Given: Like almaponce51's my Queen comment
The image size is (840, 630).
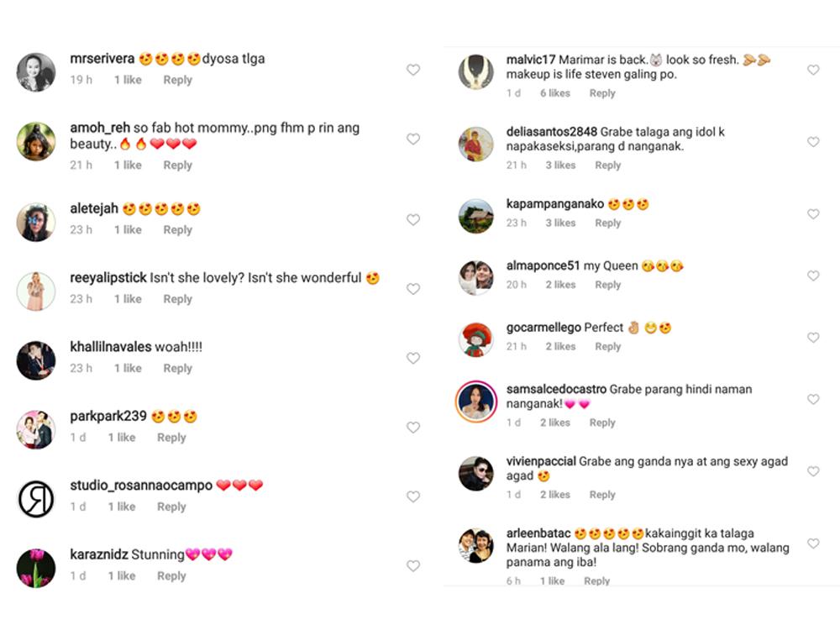Looking at the screenshot, I should coord(813,276).
